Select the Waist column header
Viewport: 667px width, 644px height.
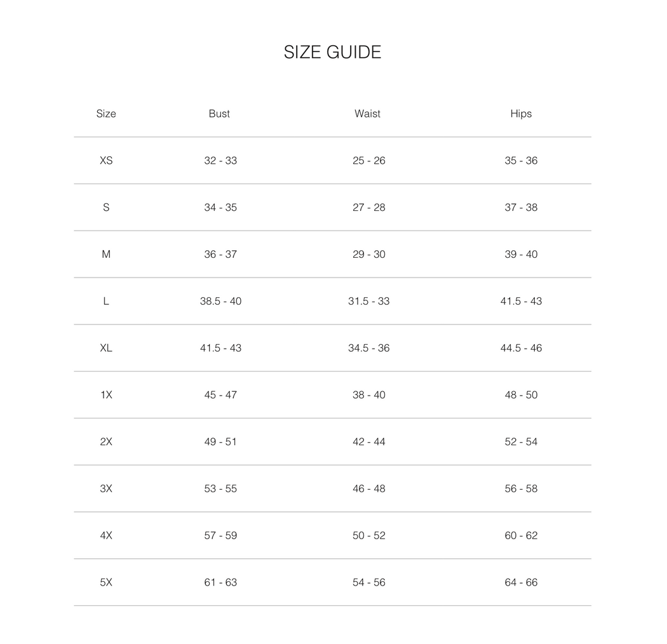coord(367,114)
